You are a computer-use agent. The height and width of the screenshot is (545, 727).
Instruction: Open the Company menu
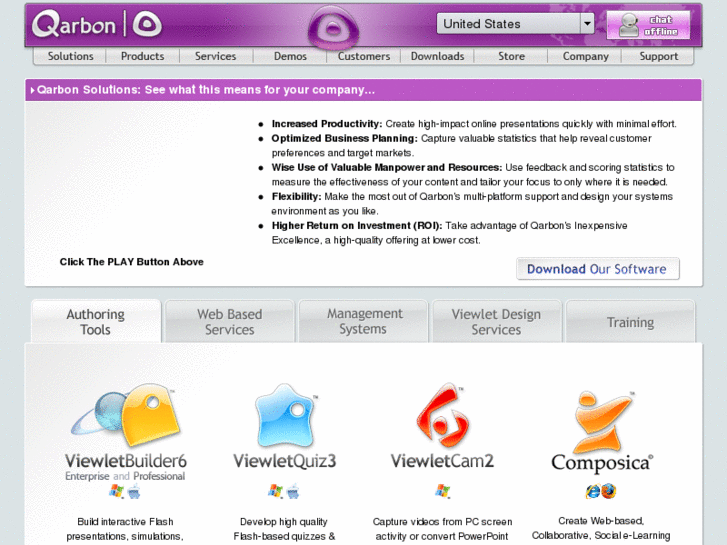tap(586, 56)
